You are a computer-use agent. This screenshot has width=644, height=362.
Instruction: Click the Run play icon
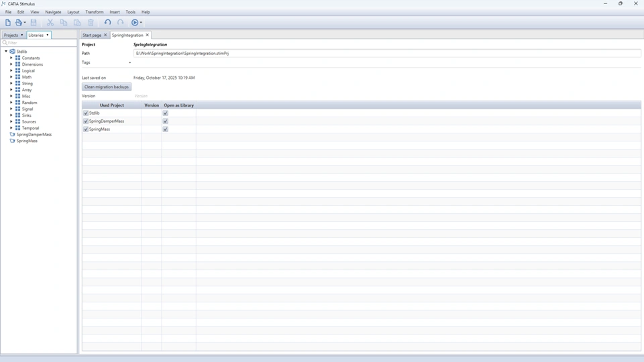click(x=135, y=23)
